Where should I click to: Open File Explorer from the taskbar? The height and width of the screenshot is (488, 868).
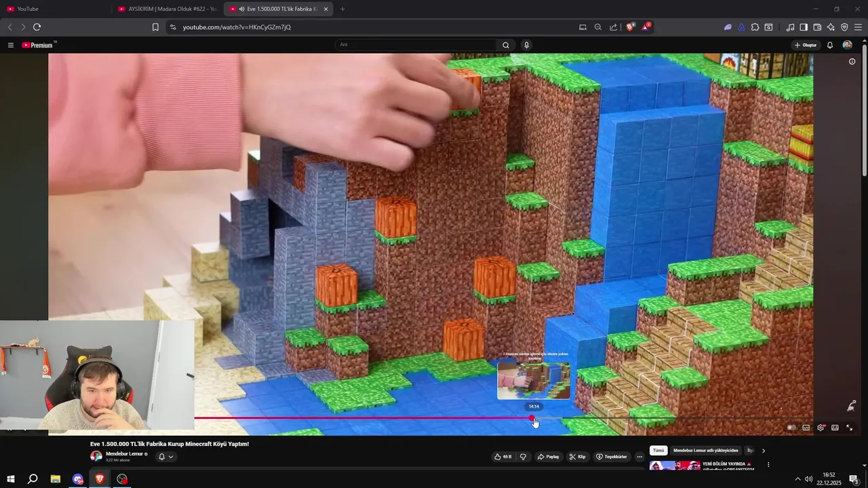tap(56, 479)
